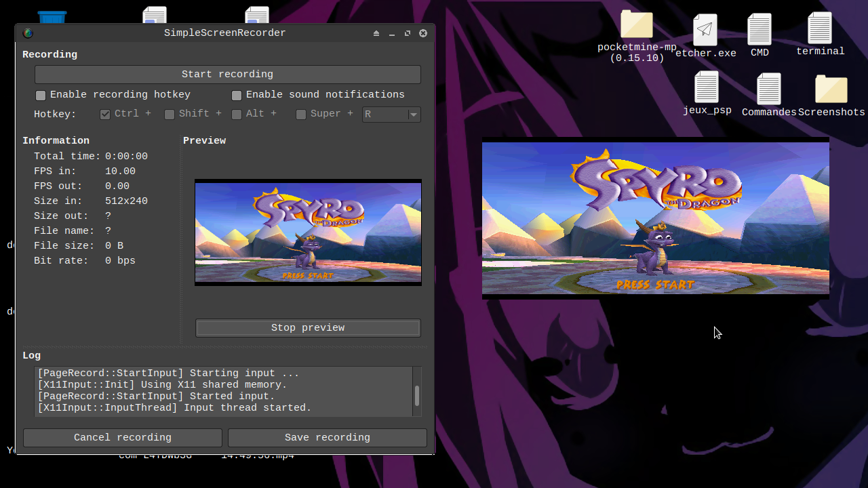The height and width of the screenshot is (488, 868).
Task: Open the pocketmine-mp folder on desktop
Action: point(637,24)
